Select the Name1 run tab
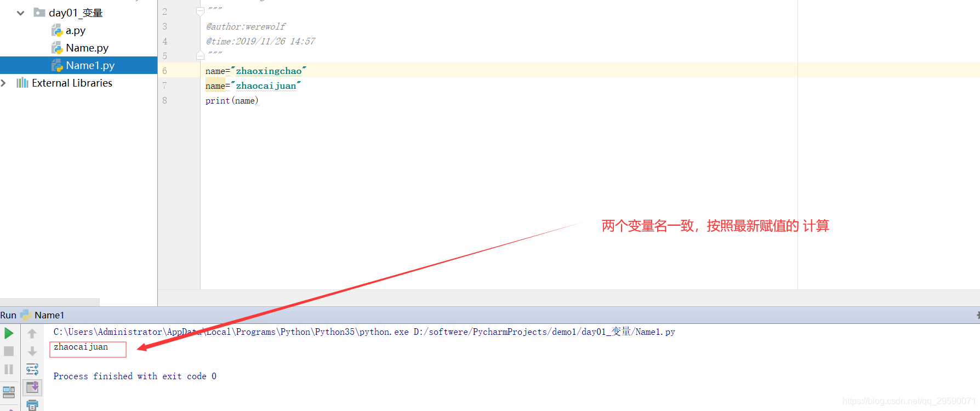This screenshot has width=980, height=411. pyautogui.click(x=49, y=315)
